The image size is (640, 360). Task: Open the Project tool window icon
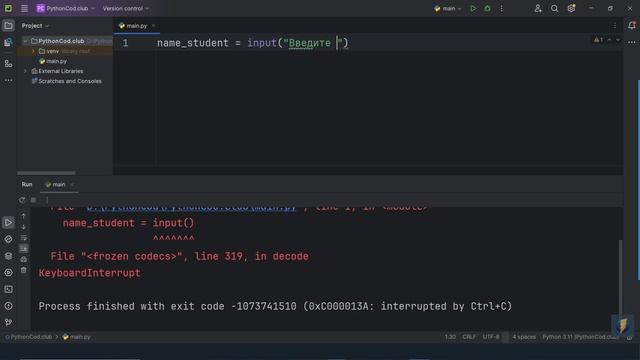point(8,26)
